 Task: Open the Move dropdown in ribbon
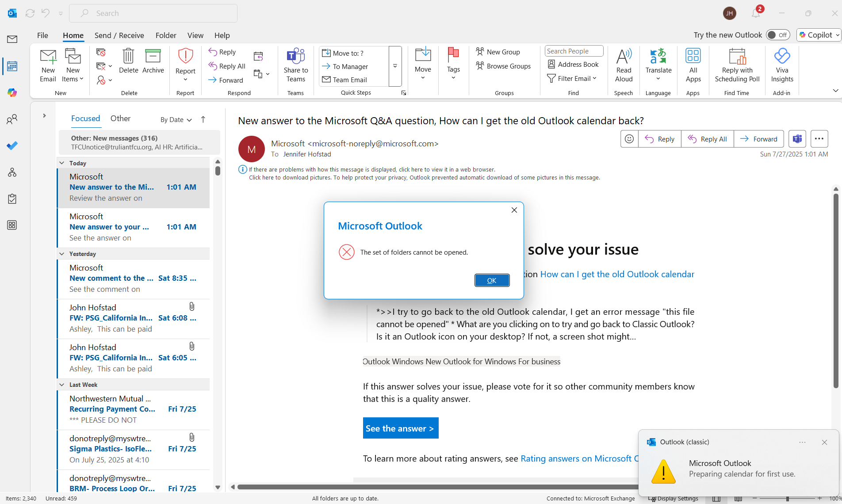423,65
